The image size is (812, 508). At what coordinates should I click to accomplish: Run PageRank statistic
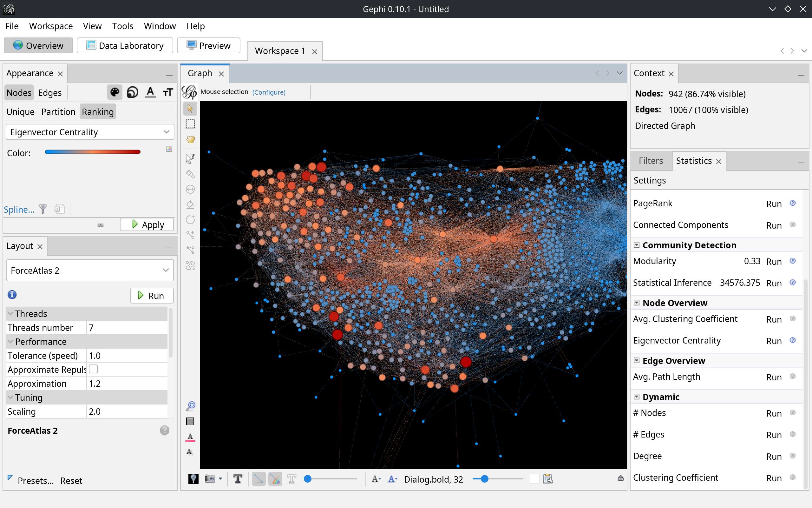click(x=774, y=204)
